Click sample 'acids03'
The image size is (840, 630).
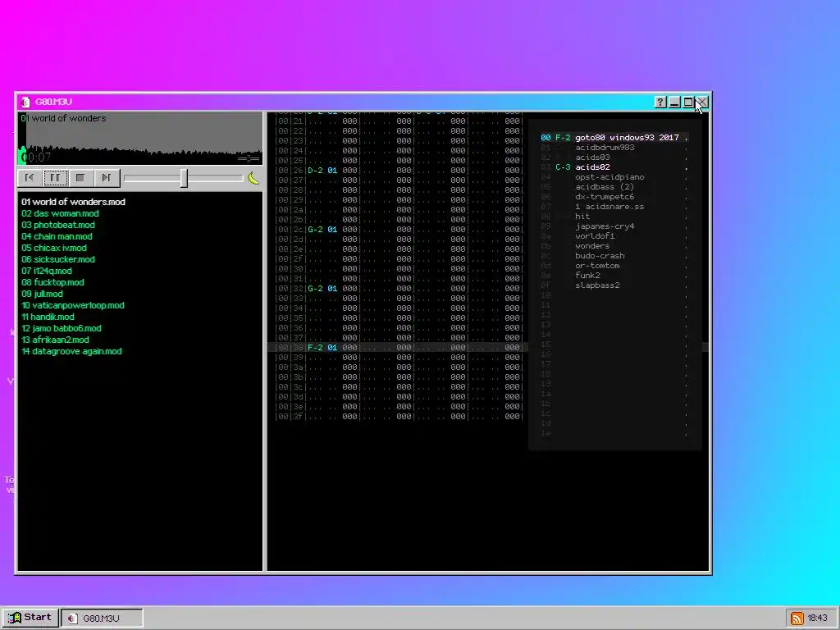point(592,157)
